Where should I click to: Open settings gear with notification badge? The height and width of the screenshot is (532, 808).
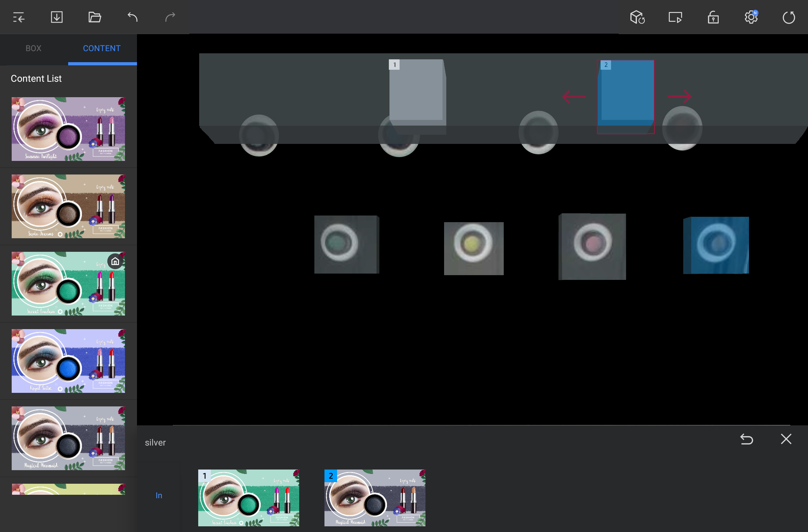point(751,17)
